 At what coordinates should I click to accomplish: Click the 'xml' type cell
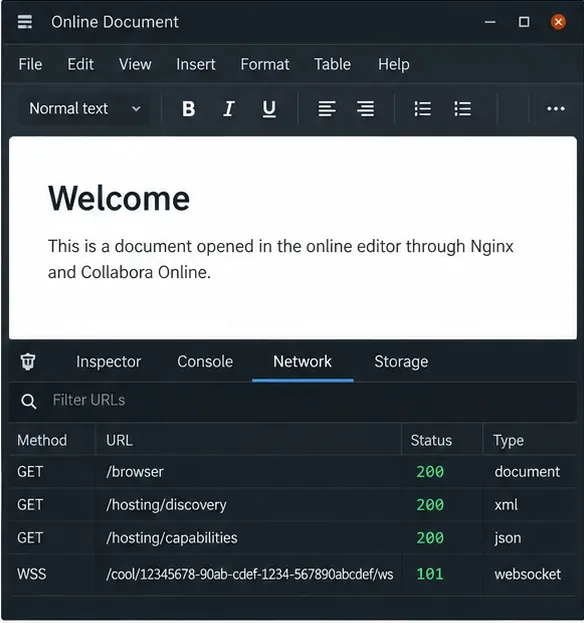coord(506,505)
